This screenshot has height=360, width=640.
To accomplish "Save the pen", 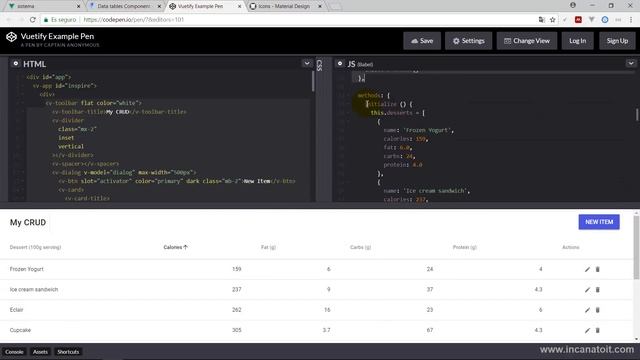I will click(x=422, y=41).
